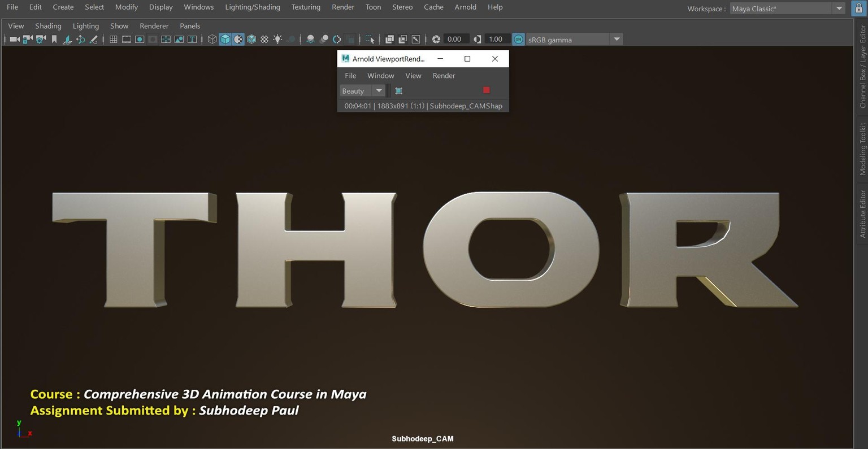Stop render with red square button

tap(487, 90)
